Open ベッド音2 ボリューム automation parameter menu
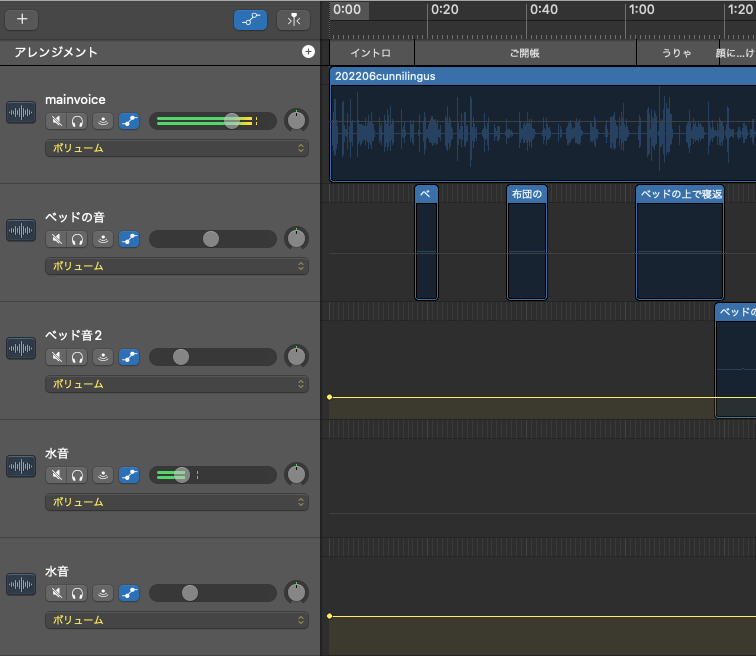This screenshot has height=656, width=756. pos(177,384)
